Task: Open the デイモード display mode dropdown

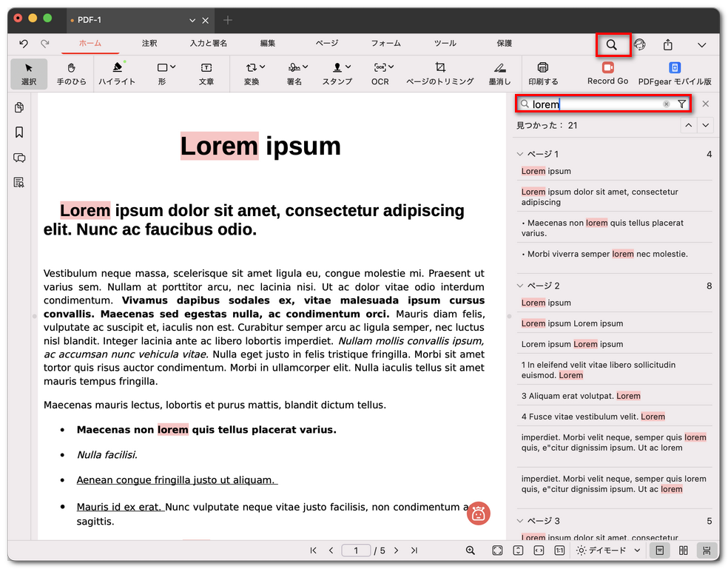Action: [x=607, y=551]
